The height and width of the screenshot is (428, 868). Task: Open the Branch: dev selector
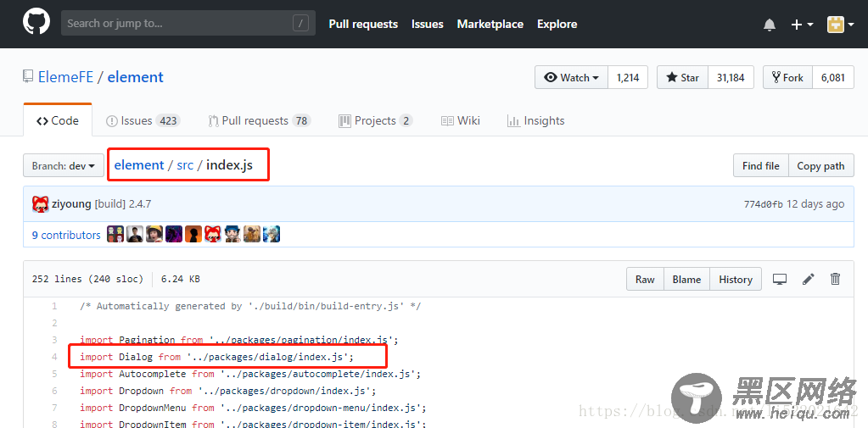[64, 165]
